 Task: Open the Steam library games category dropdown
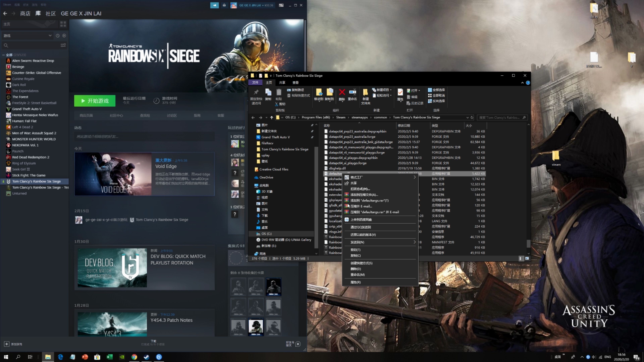tap(28, 36)
